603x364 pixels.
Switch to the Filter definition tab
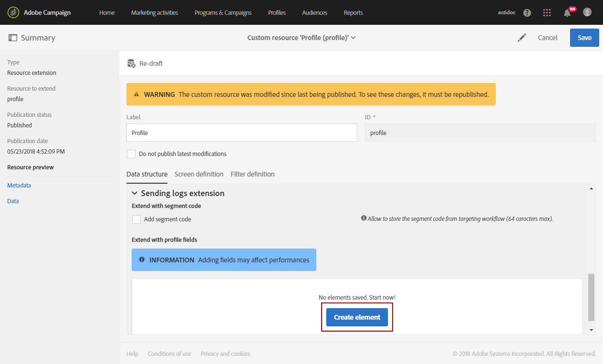tap(252, 174)
